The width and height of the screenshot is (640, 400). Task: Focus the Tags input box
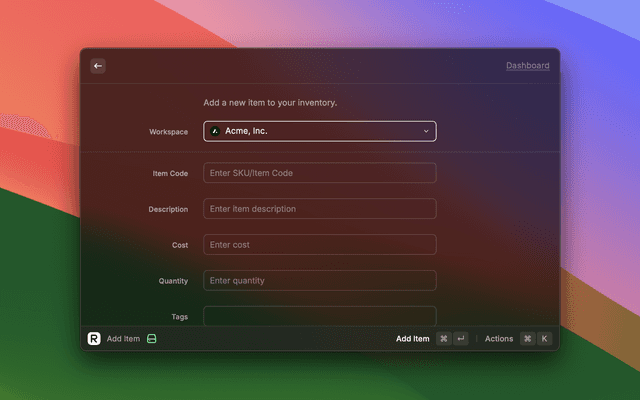[x=319, y=316]
